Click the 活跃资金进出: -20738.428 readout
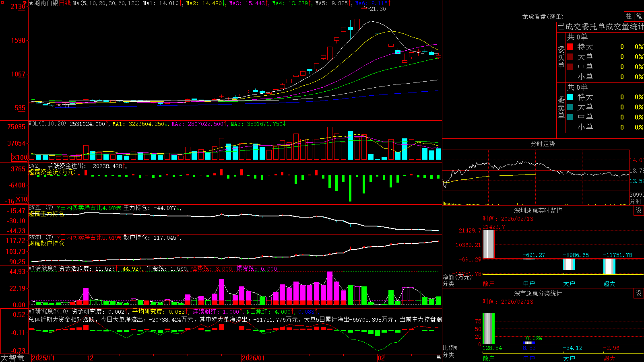This screenshot has width=644, height=362. [87, 166]
